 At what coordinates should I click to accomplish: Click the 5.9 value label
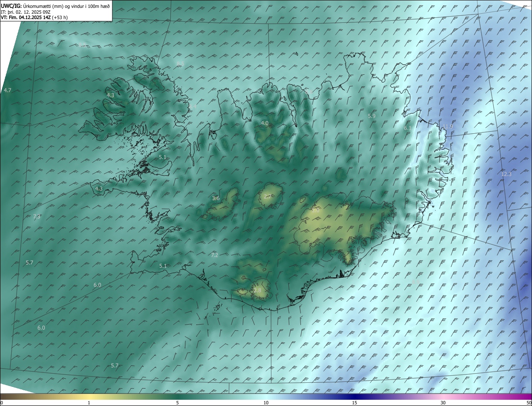[372, 116]
